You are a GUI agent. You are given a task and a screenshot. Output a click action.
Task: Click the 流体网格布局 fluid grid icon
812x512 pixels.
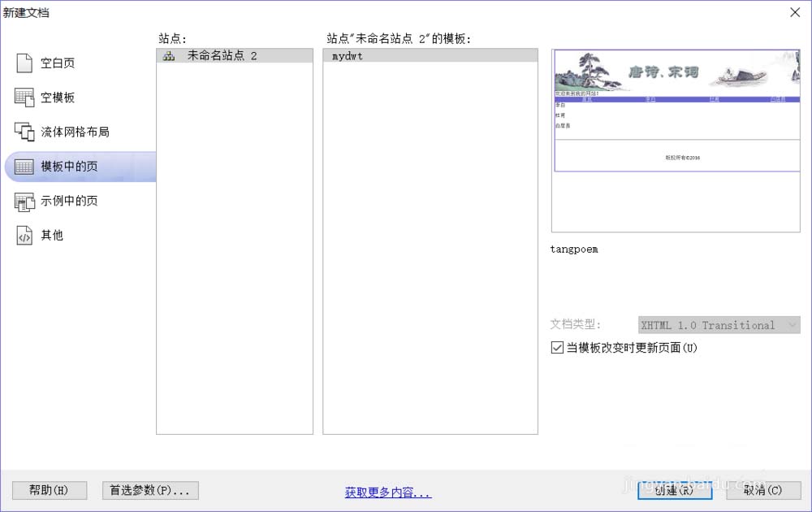tap(24, 132)
